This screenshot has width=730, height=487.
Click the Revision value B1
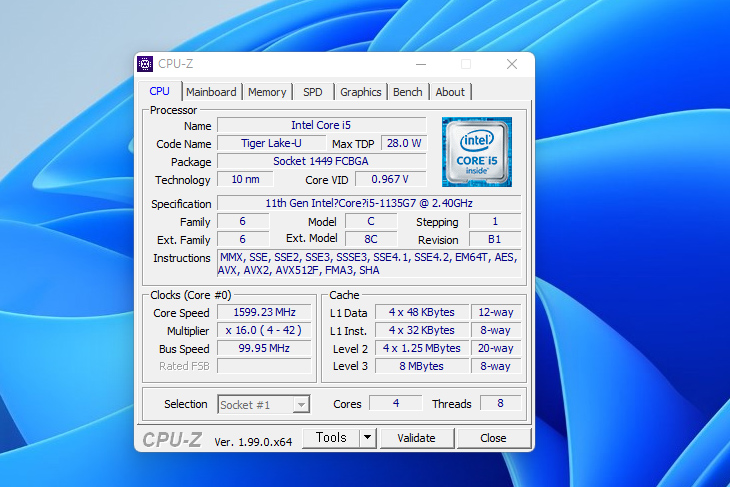(x=495, y=239)
